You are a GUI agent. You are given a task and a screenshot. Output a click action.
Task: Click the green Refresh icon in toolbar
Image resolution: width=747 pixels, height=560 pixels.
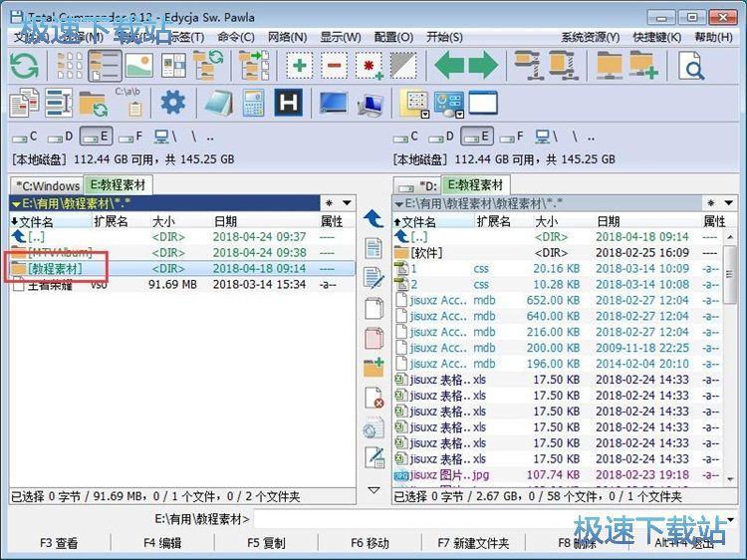click(x=24, y=66)
